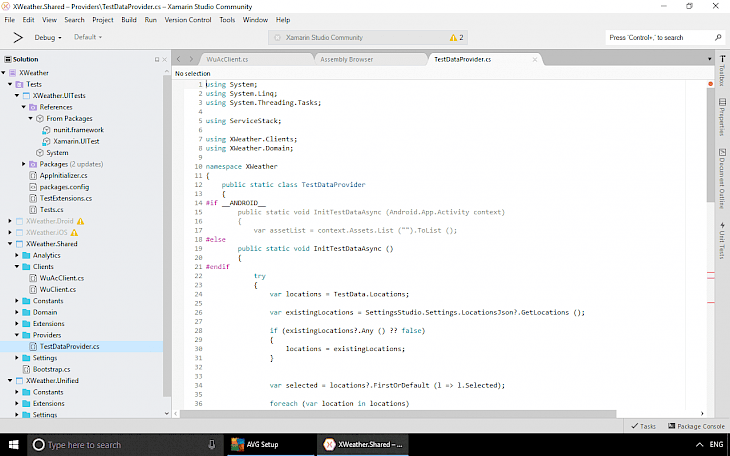
Task: Collapse the XWeather.UITests project
Action: tap(17, 95)
